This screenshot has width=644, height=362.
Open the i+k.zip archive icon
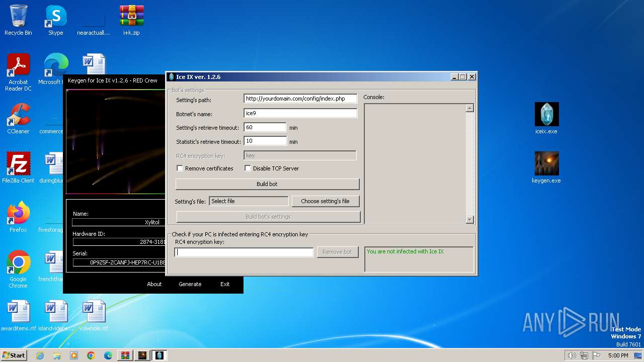tap(131, 20)
